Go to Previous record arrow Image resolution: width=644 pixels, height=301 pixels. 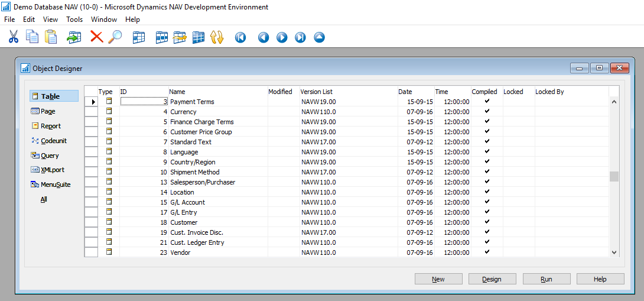(264, 37)
